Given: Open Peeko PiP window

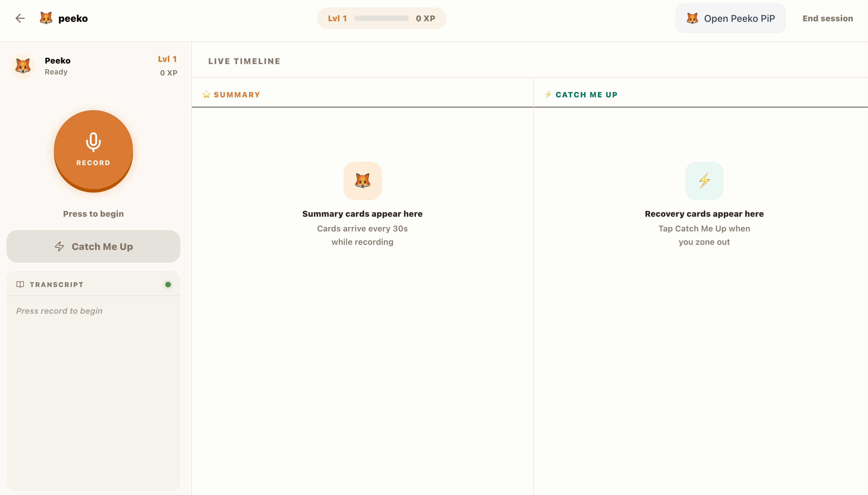Looking at the screenshot, I should click(730, 18).
